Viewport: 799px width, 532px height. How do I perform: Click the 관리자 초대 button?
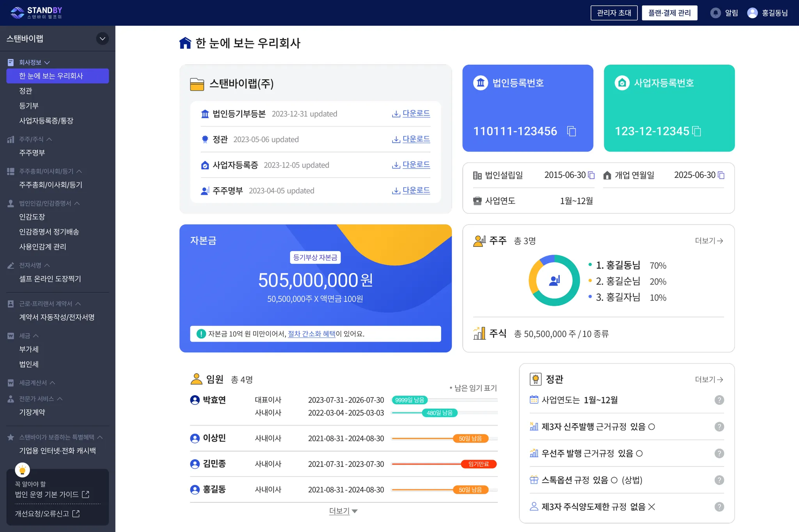614,13
